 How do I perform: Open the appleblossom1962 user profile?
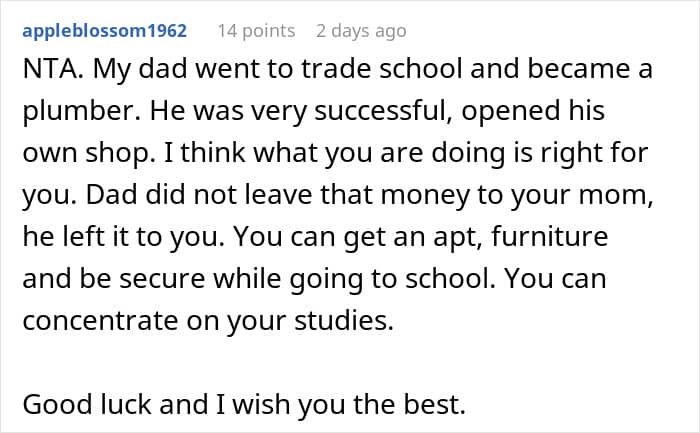(x=103, y=31)
